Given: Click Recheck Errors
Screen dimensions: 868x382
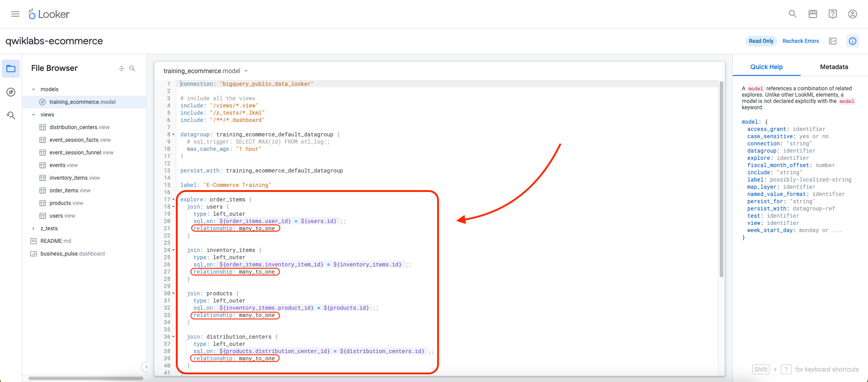Looking at the screenshot, I should (x=801, y=41).
